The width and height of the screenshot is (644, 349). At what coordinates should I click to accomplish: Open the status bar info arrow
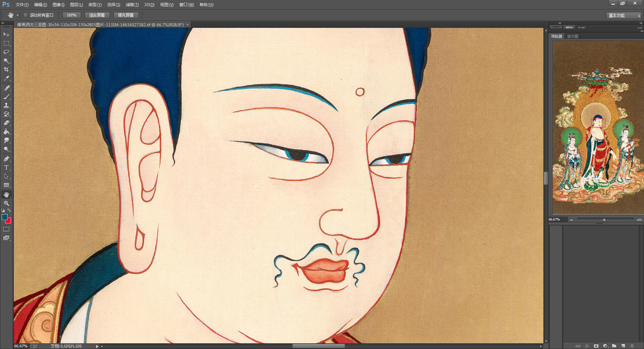(x=97, y=346)
